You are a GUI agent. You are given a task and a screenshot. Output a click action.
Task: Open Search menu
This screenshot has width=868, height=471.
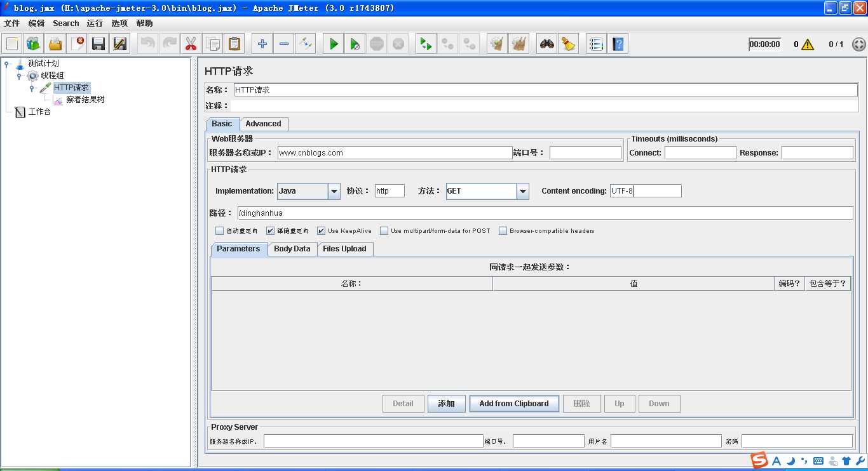[66, 23]
